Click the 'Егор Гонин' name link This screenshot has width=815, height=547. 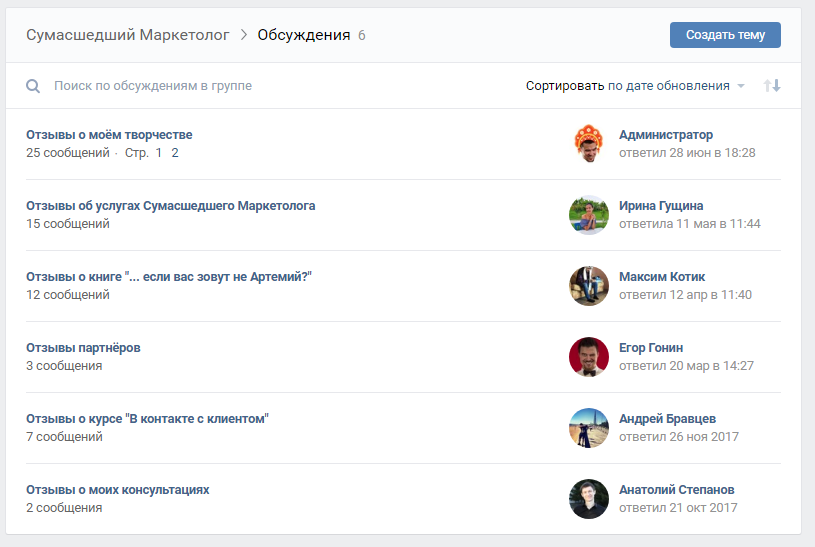(x=651, y=348)
